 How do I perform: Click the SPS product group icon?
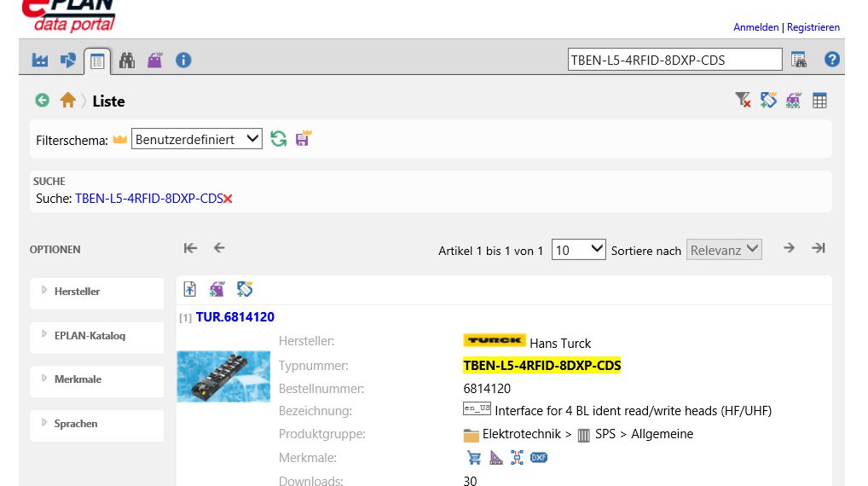tap(583, 436)
